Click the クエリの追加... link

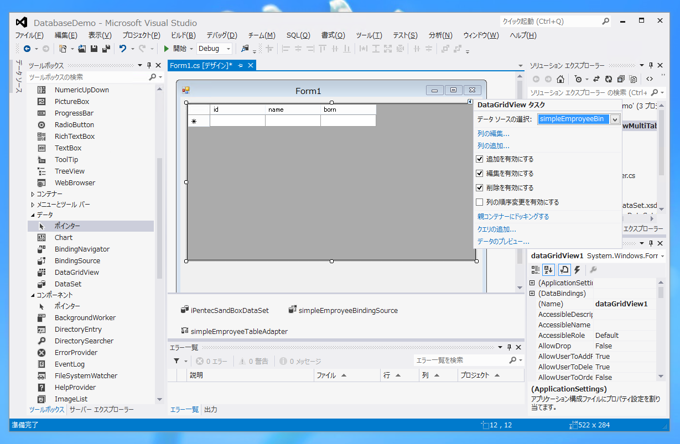[x=497, y=229]
